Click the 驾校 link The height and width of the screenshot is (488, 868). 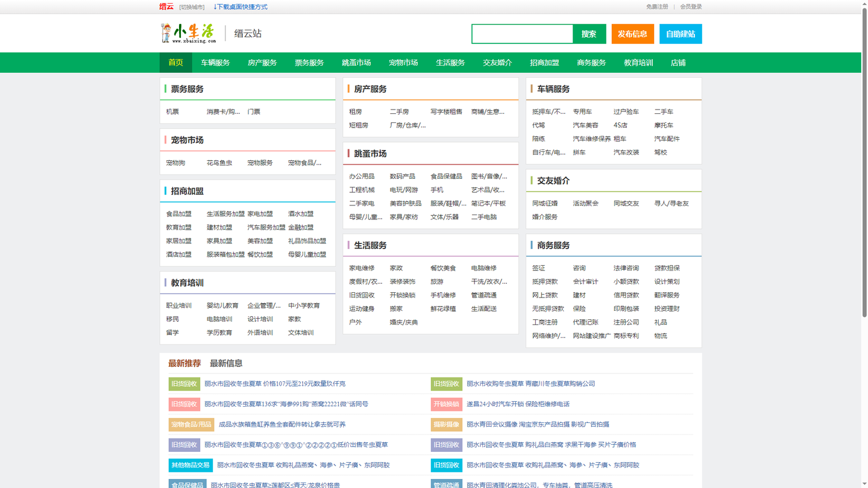click(x=661, y=152)
